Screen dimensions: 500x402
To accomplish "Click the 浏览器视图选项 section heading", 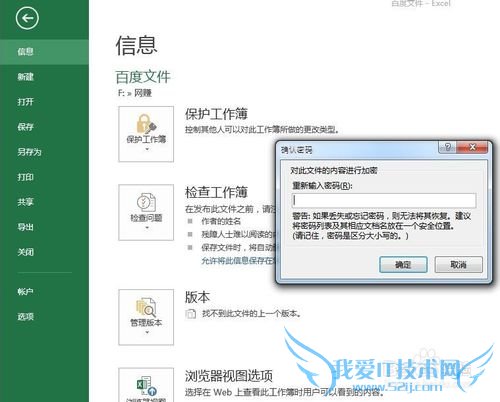I will (x=229, y=376).
